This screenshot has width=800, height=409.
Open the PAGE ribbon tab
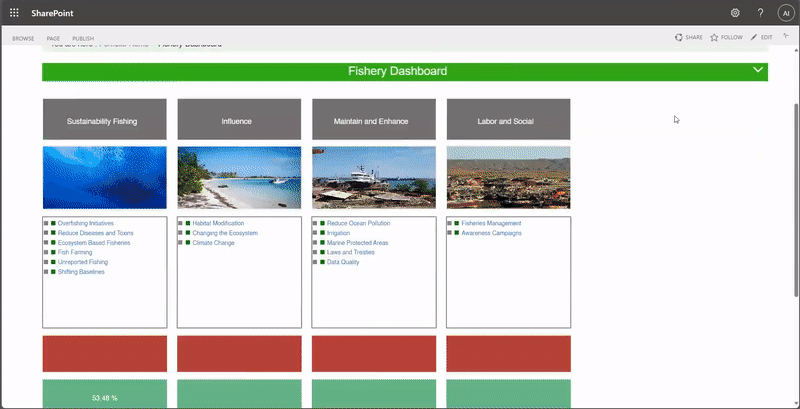pyautogui.click(x=53, y=38)
